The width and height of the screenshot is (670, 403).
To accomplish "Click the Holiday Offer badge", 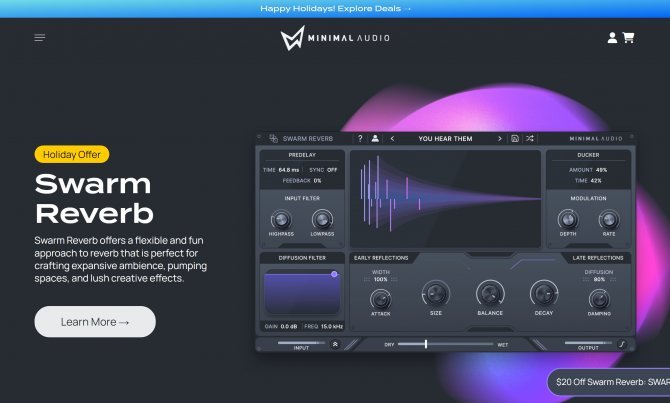I will pos(72,154).
